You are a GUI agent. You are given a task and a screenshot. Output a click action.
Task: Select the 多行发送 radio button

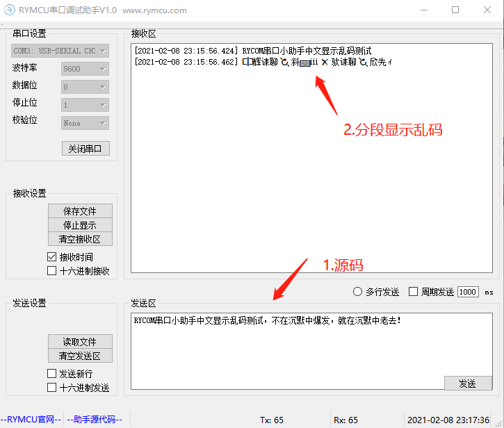(357, 292)
